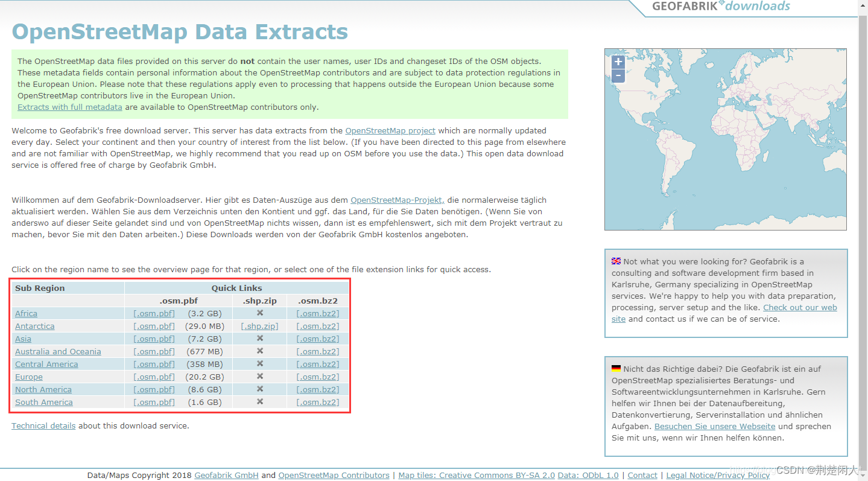Download Europe .osm.bz2 file

(x=318, y=377)
